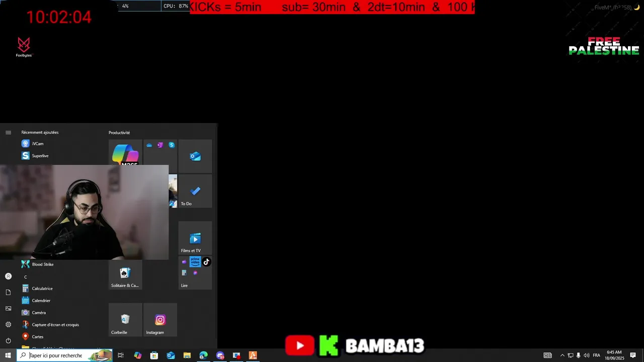Open the Outlook tile in Productivité
This screenshot has width=644, height=362.
click(195, 156)
